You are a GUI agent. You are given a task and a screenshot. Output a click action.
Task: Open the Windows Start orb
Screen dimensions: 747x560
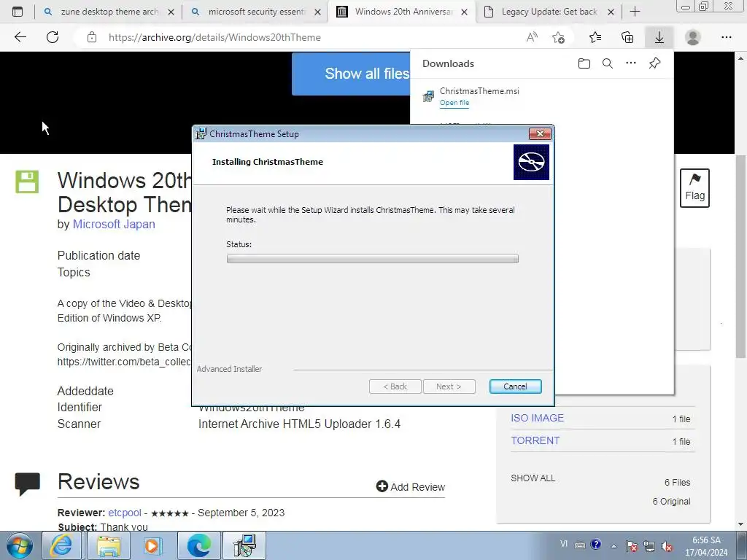(20, 545)
